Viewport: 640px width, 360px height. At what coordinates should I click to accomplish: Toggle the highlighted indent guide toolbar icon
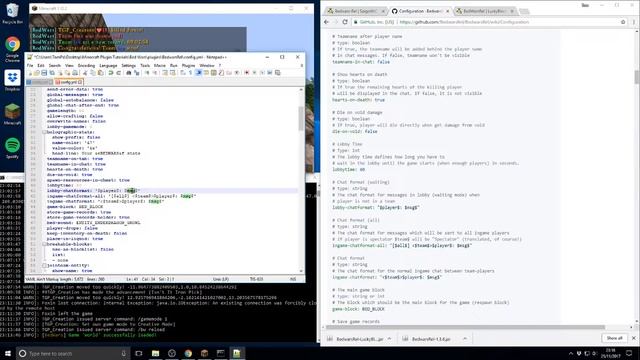[x=199, y=73]
